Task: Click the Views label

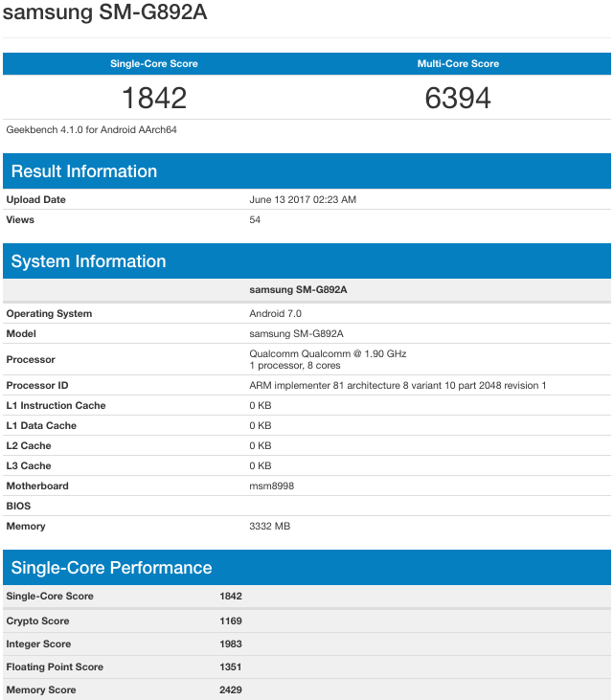Action: (x=20, y=219)
